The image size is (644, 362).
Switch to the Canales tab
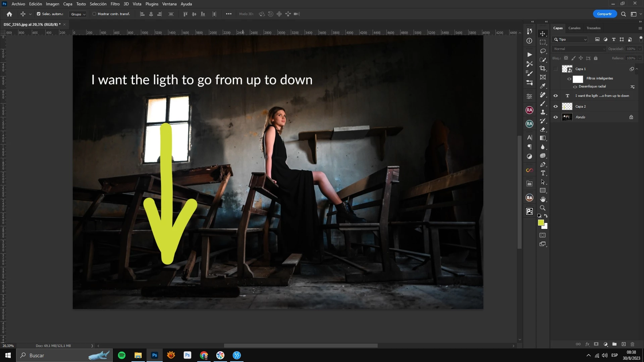pyautogui.click(x=574, y=28)
